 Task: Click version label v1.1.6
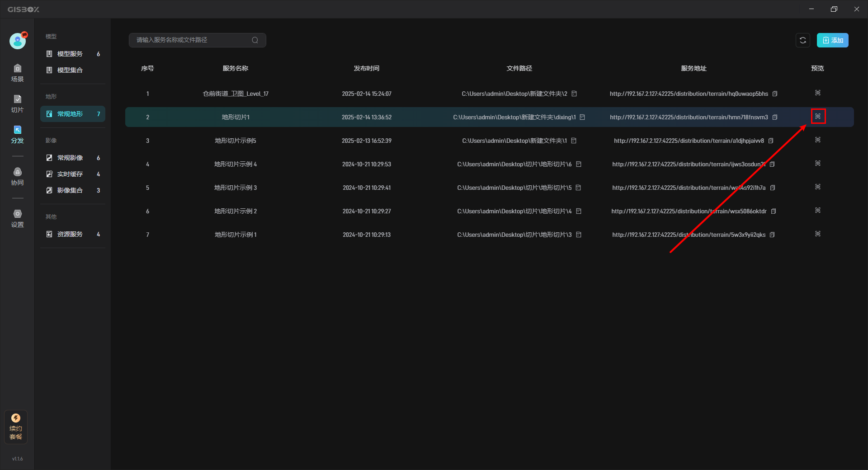[17, 459]
